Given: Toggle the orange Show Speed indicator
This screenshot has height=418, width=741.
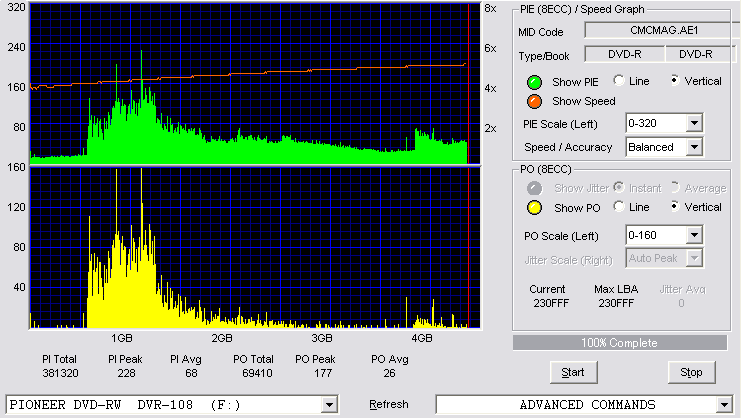Looking at the screenshot, I should click(x=534, y=101).
